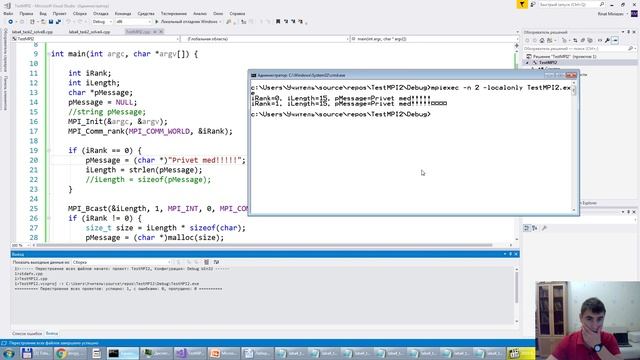This screenshot has height=360, width=640.
Task: Open the x86 platform dropdown
Action: 133,22
